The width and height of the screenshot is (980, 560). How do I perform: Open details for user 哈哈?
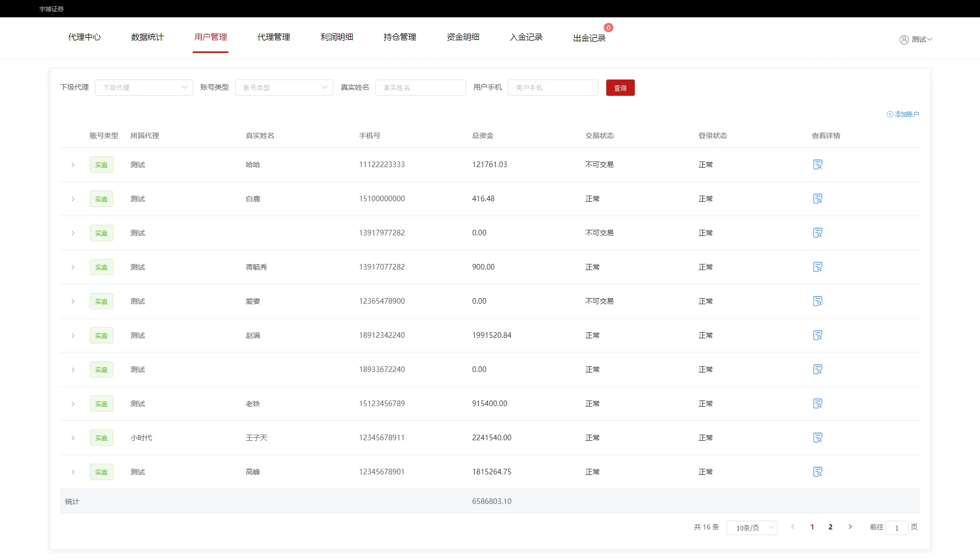click(817, 165)
